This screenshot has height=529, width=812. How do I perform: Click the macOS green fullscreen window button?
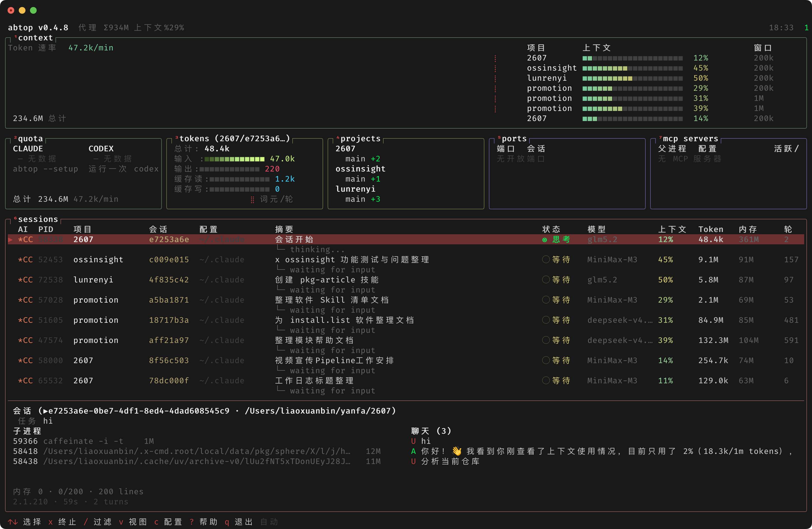(33, 10)
